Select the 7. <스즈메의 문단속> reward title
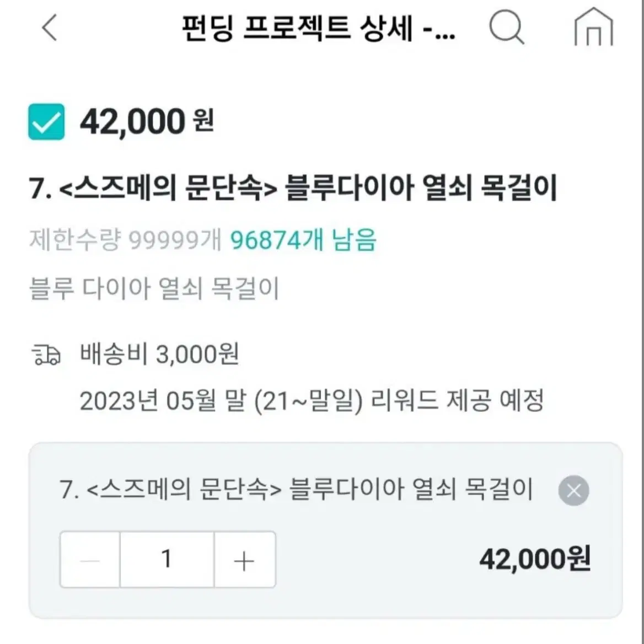The width and height of the screenshot is (644, 644). pyautogui.click(x=293, y=187)
